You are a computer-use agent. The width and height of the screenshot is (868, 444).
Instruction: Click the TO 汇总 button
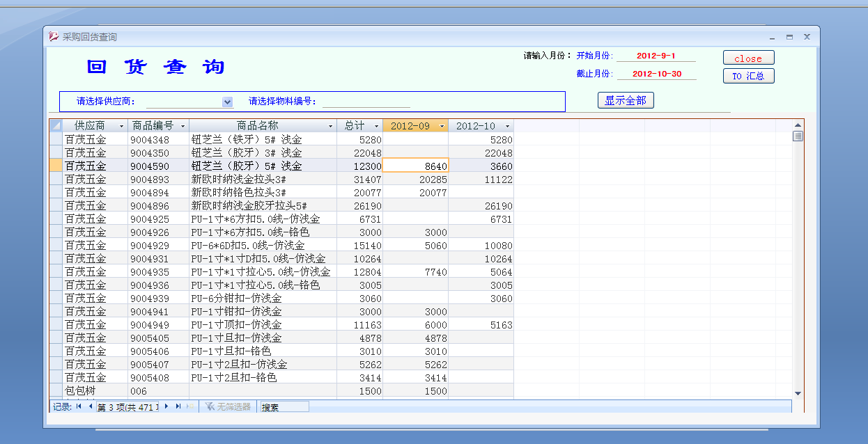click(748, 76)
